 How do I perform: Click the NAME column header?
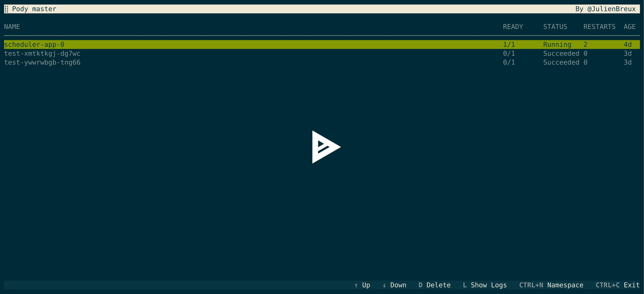pyautogui.click(x=12, y=27)
